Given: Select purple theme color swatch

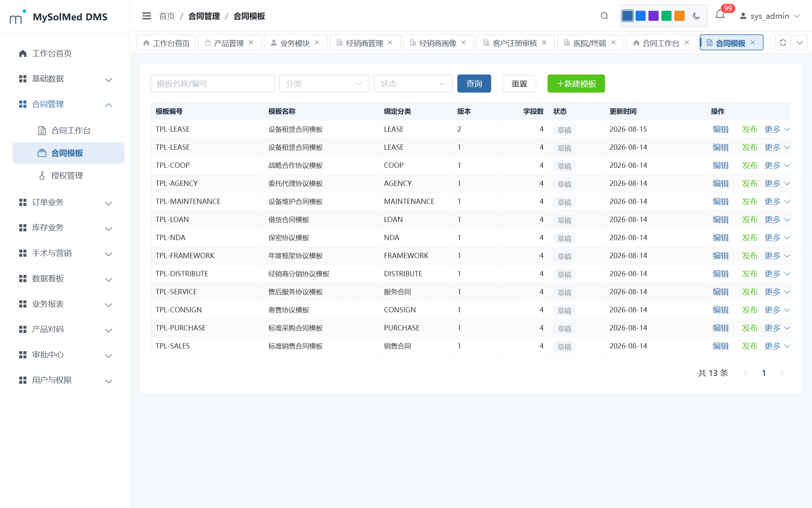Looking at the screenshot, I should 653,16.
